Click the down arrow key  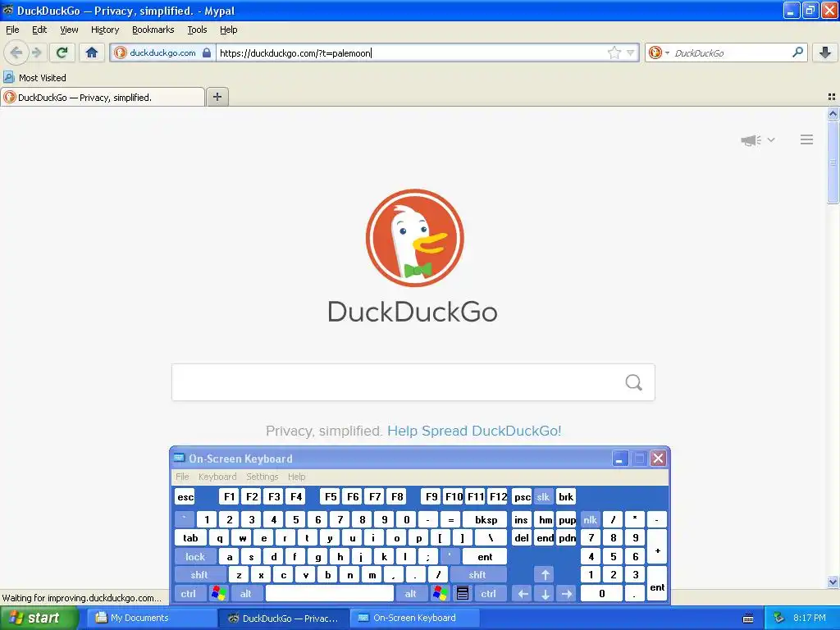(545, 594)
